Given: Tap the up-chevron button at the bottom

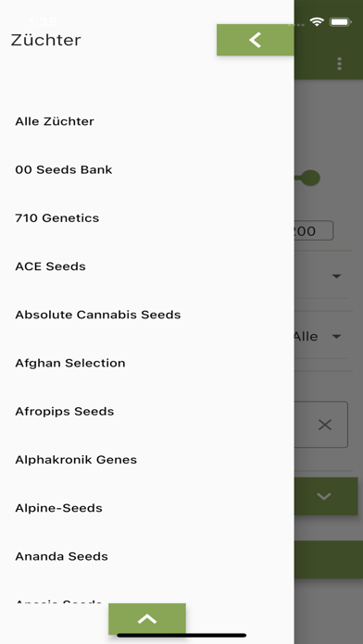Looking at the screenshot, I should pos(147,619).
